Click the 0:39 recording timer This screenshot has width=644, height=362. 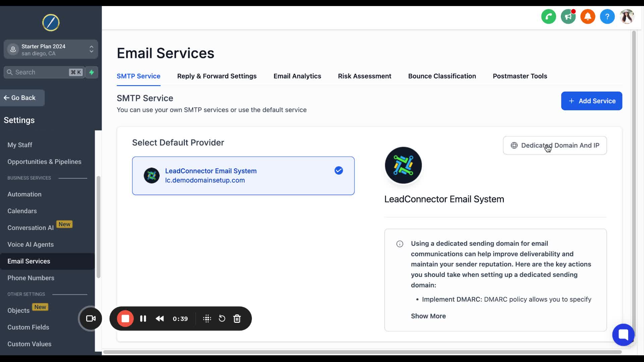click(x=180, y=318)
